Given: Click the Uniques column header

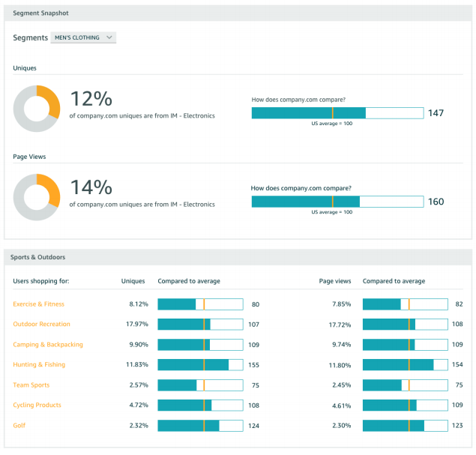Looking at the screenshot, I should pos(133,282).
